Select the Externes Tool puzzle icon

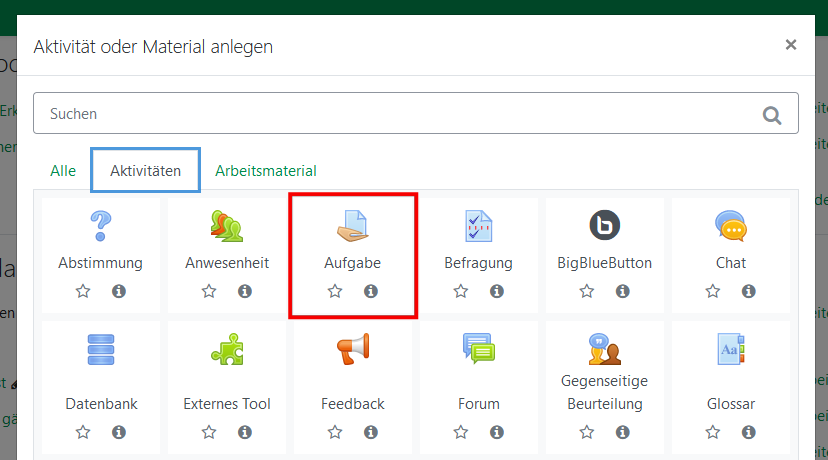(x=226, y=349)
